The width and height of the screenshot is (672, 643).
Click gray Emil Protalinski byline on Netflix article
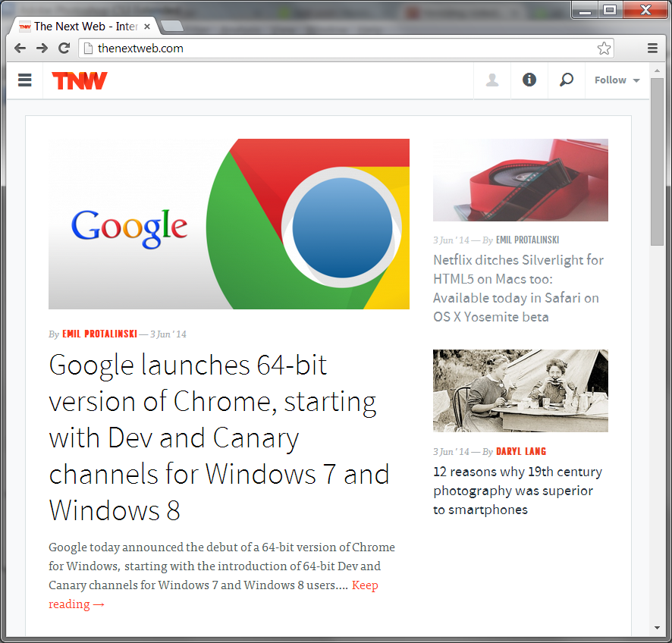527,240
